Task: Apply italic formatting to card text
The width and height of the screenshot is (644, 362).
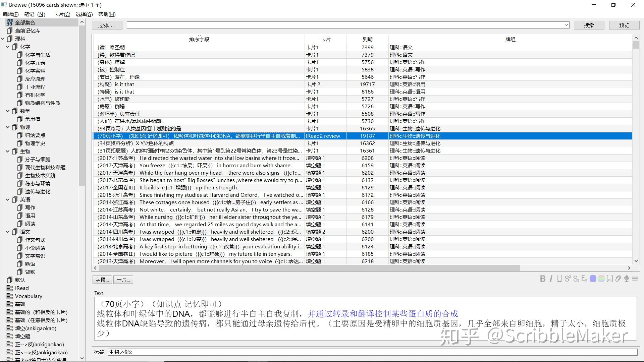Action: click(551, 279)
